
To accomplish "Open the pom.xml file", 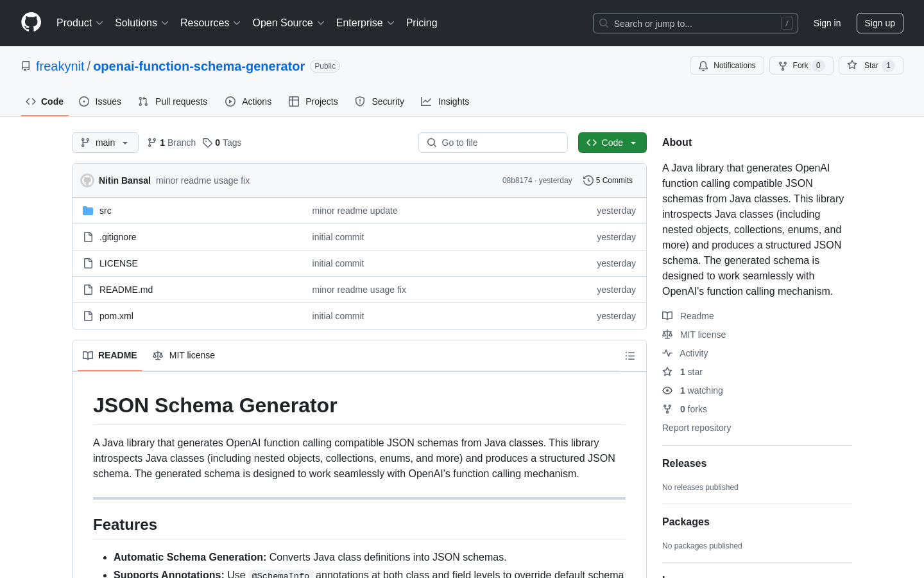I will tap(116, 316).
